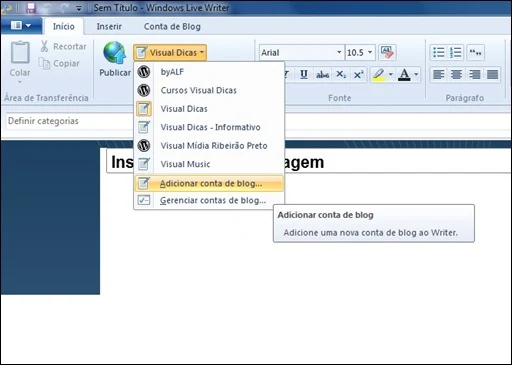
Task: Open highlight color dropdown arrow
Action: coord(390,74)
